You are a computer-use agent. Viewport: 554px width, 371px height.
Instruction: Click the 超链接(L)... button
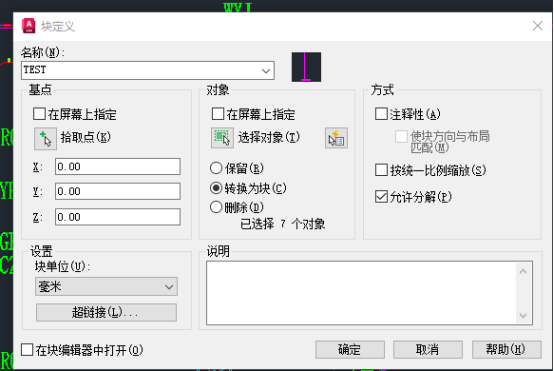pos(106,312)
